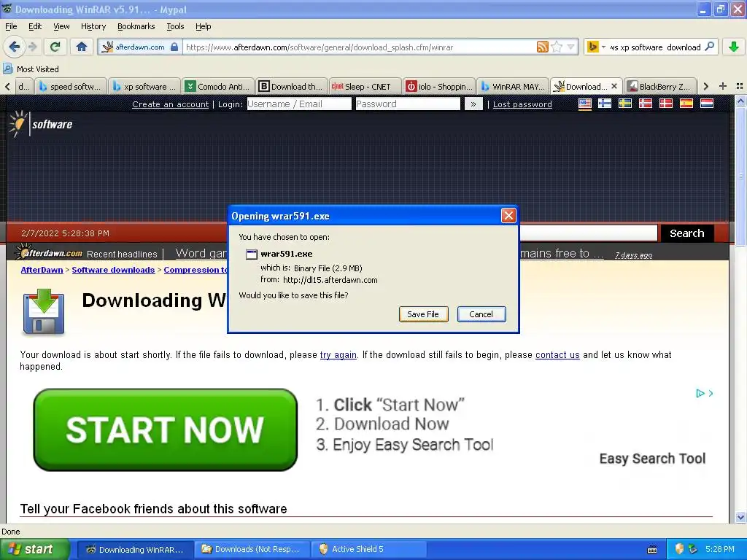Open the Help menu
Viewport: 747px width, 560px height.
pyautogui.click(x=203, y=26)
